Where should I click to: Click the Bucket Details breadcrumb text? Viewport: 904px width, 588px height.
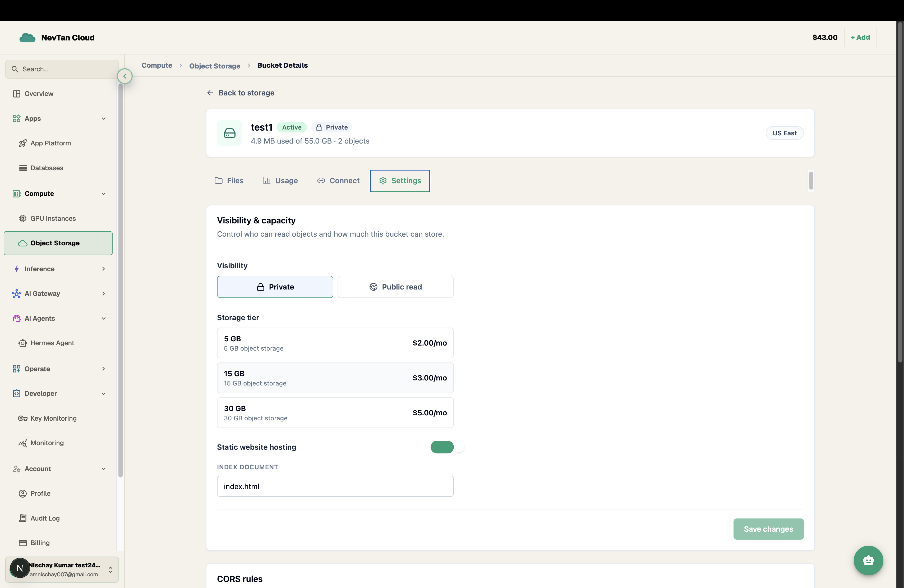283,65
